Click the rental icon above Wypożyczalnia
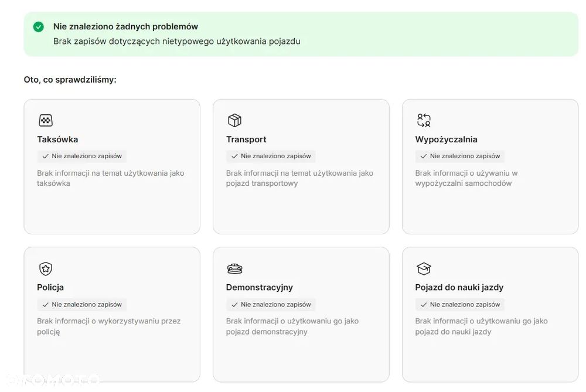This screenshot has height=392, width=586. click(x=424, y=121)
